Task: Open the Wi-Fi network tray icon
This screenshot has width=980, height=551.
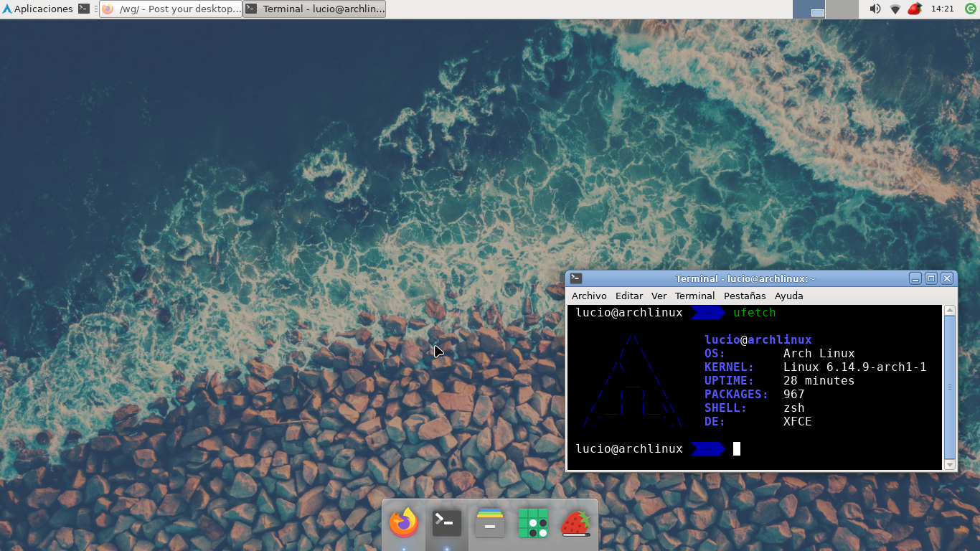Action: pyautogui.click(x=895, y=9)
